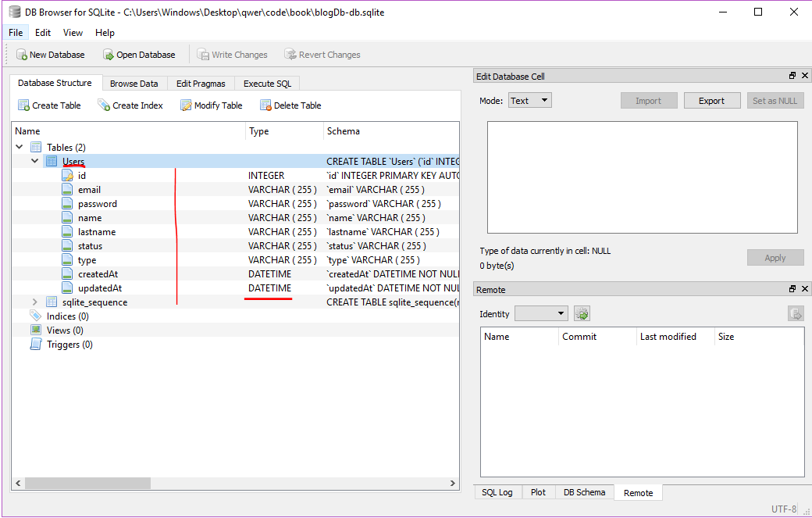Click the float panel icon on Edit Database Cell

(792, 75)
